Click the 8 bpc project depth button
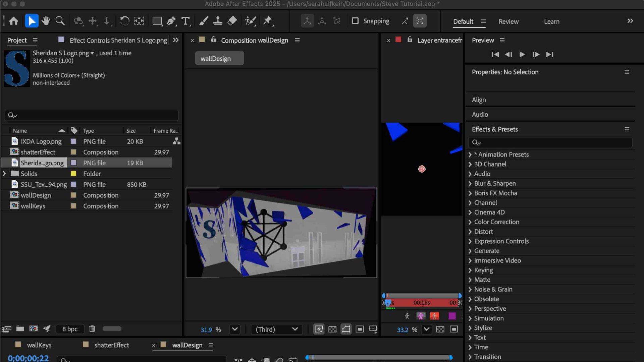Image resolution: width=644 pixels, height=362 pixels. [70, 329]
